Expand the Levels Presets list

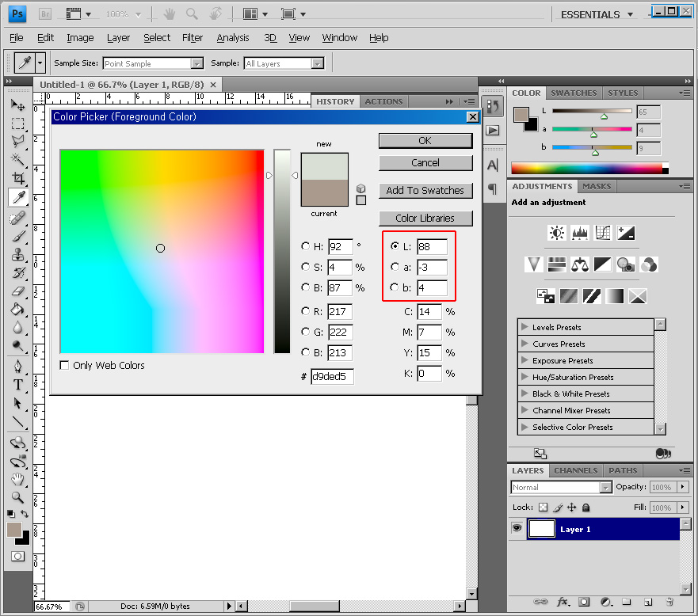coord(524,327)
